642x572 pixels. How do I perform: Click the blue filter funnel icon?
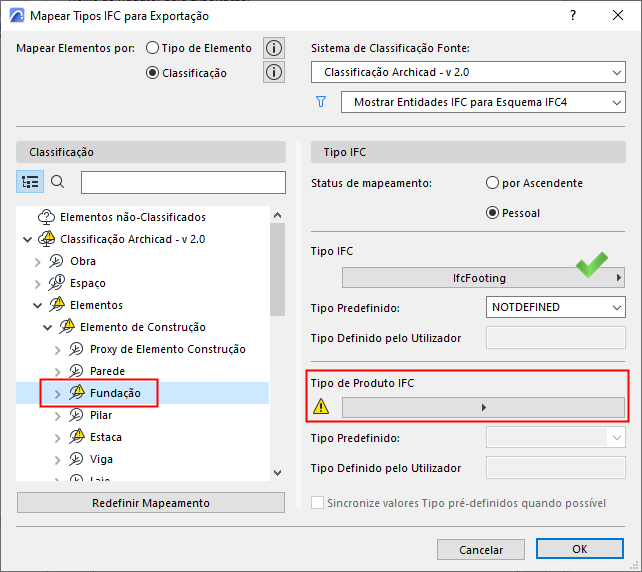321,102
